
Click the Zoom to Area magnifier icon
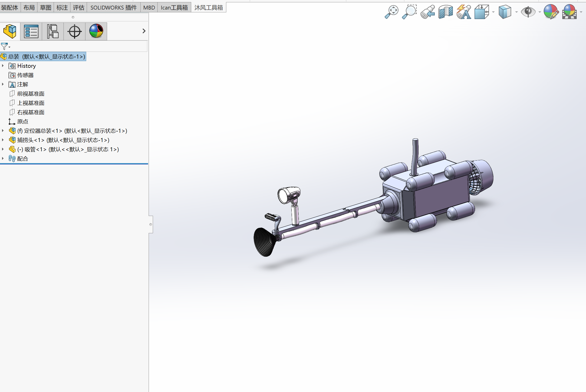(x=410, y=12)
